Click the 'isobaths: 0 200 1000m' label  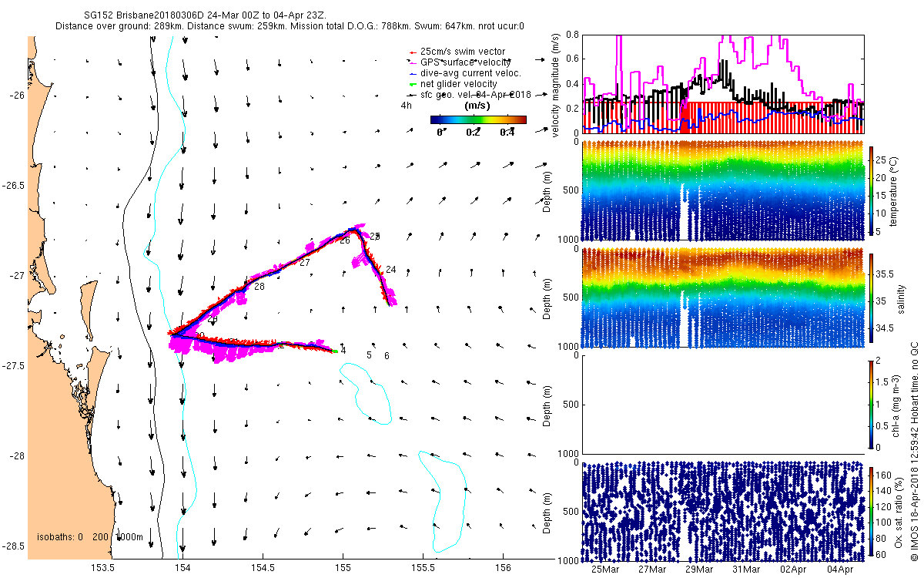[x=90, y=537]
